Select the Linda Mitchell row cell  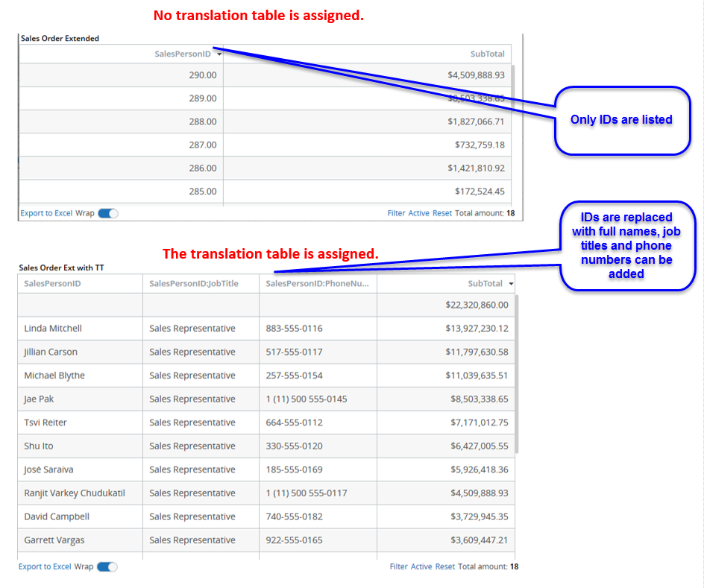pos(53,329)
